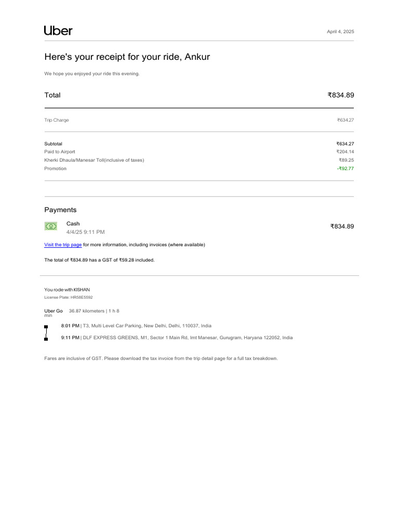Viewport: 399px width, 532px height.
Task: Click the Uber logo
Action: point(58,31)
